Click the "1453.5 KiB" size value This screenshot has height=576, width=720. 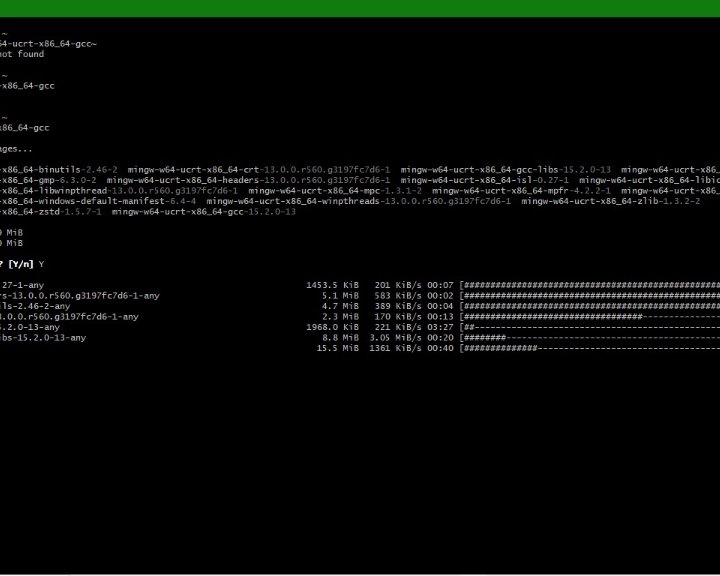pyautogui.click(x=332, y=286)
